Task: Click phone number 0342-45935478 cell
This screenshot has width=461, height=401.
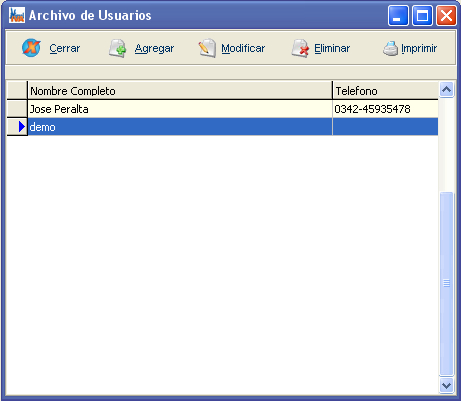Action: point(385,109)
